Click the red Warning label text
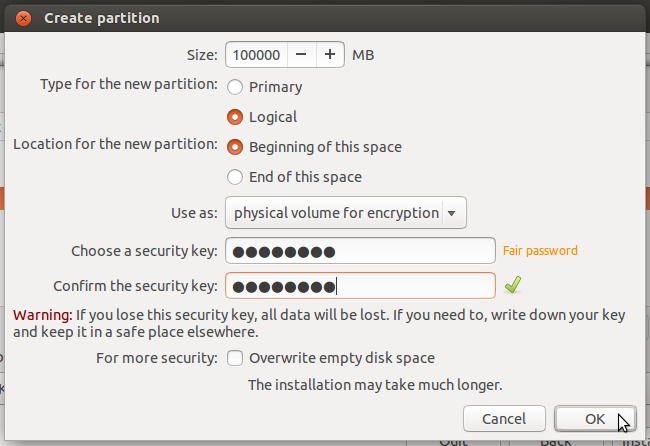The image size is (650, 446). tap(41, 315)
